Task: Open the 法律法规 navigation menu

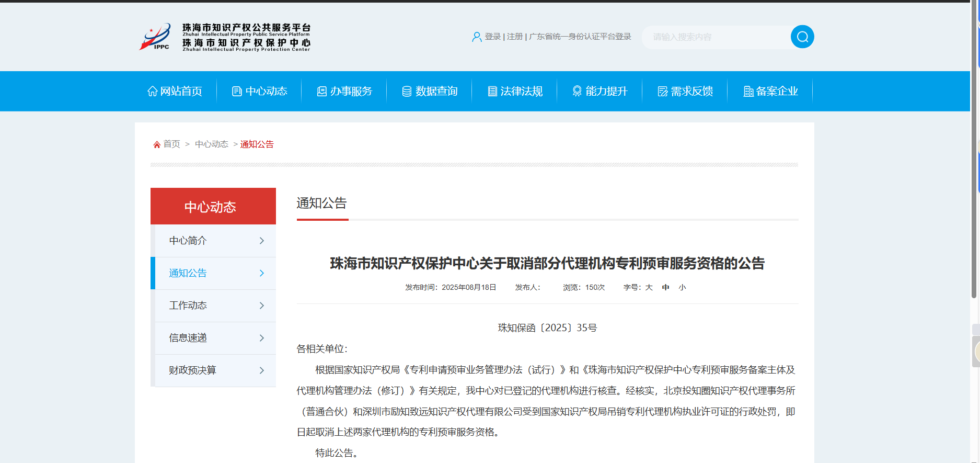Action: pyautogui.click(x=515, y=91)
